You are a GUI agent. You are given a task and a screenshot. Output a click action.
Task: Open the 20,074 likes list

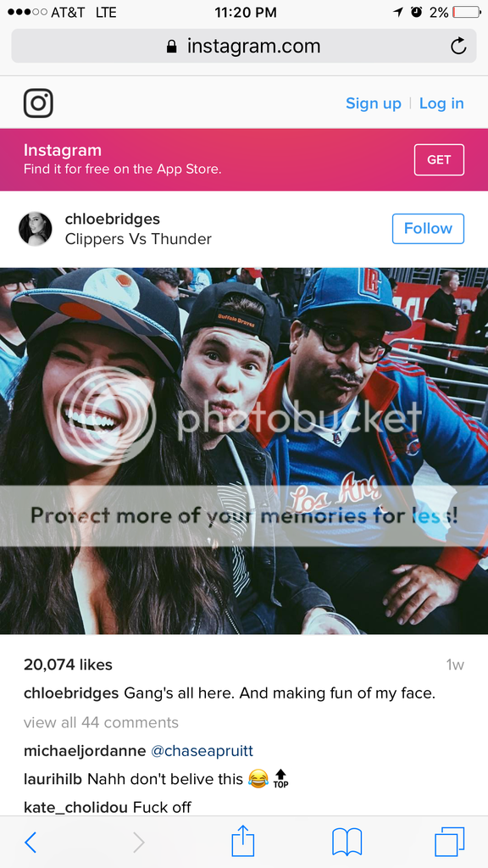68,665
